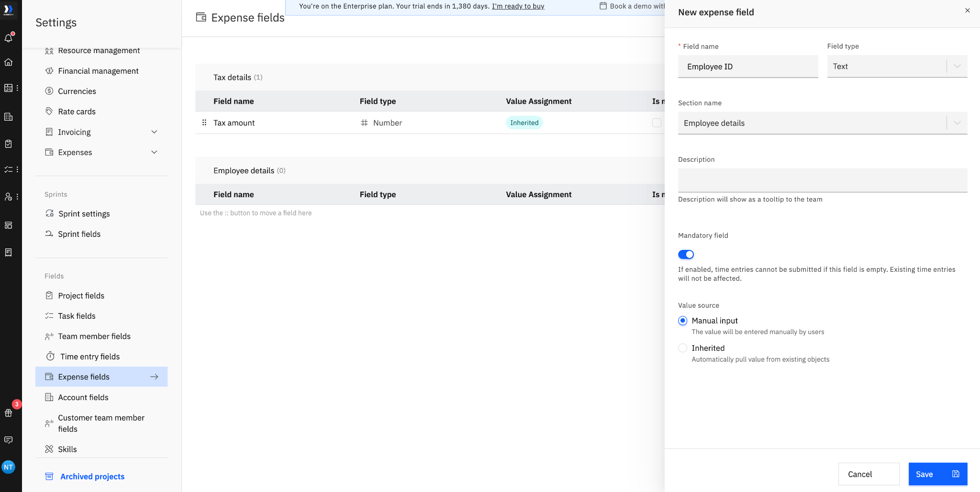Click the Skills icon in sidebar

pos(49,449)
